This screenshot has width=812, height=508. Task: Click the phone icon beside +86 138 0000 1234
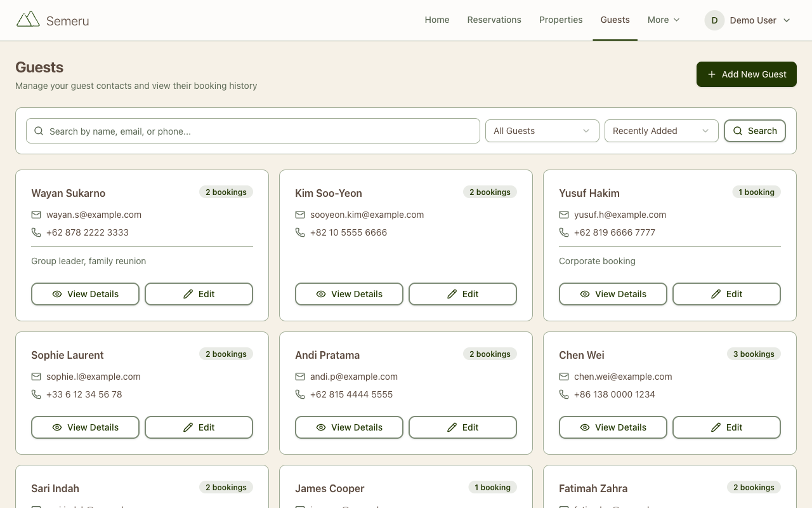[x=564, y=394]
